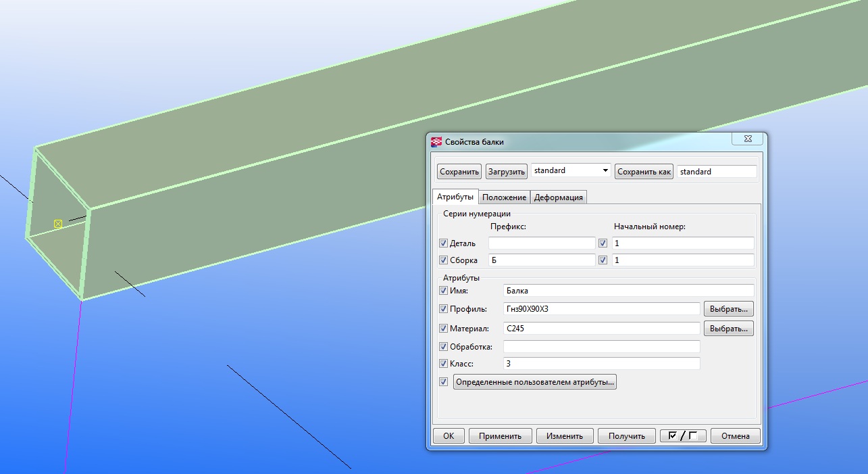Switch to the Положение tab
The image size is (868, 474).
click(x=504, y=197)
